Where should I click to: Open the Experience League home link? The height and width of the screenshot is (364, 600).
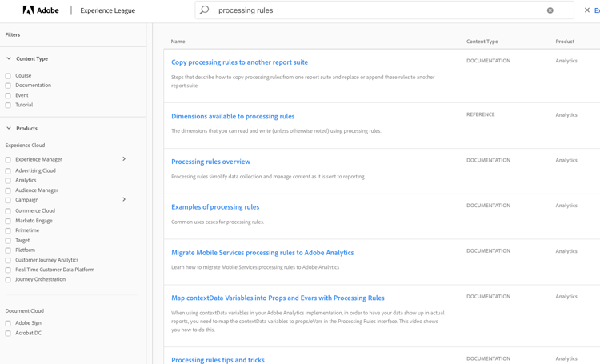point(107,10)
